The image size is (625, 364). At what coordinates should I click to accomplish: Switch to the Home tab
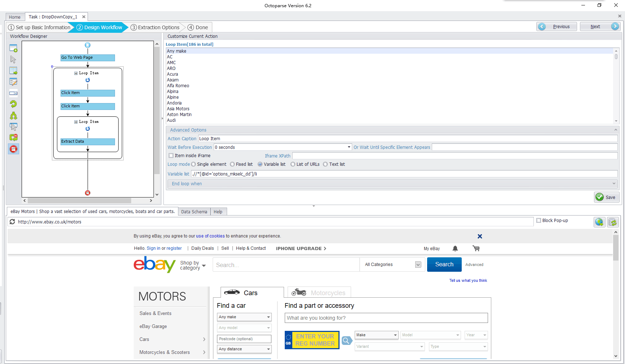coord(15,17)
